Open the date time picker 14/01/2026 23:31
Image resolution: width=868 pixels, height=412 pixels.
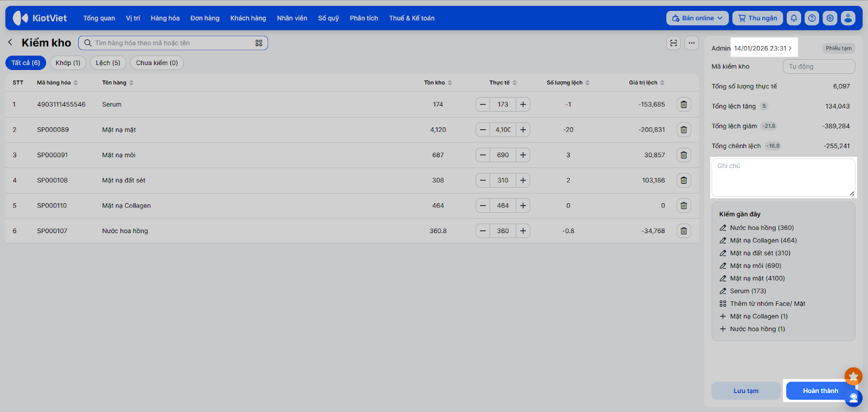pos(763,48)
